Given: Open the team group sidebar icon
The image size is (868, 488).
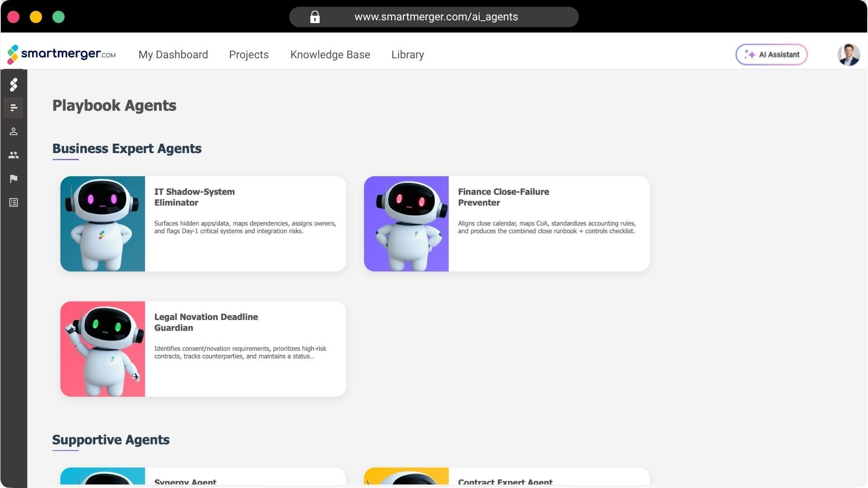Looking at the screenshot, I should (x=14, y=155).
